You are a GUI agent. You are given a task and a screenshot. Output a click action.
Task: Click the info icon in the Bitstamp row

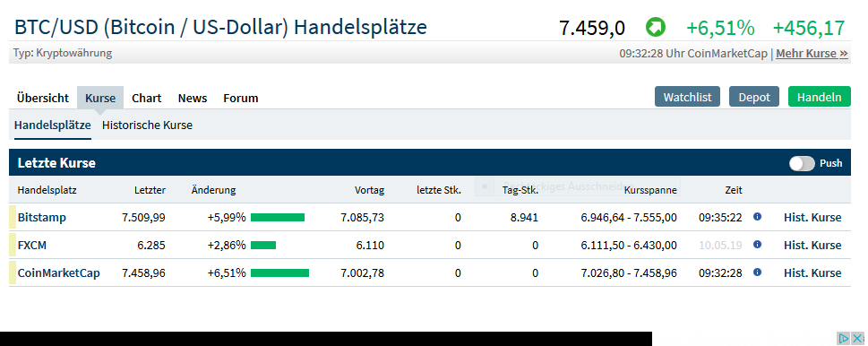pos(757,216)
